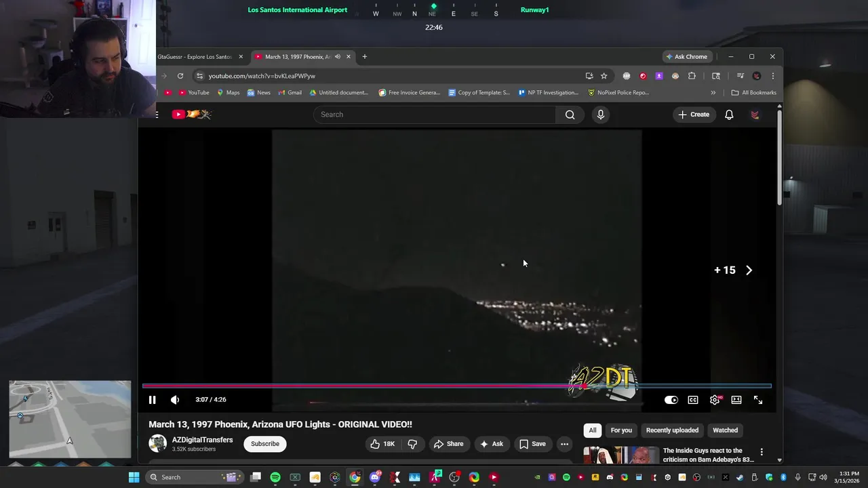Open AZDigitalTransfers channel name link
The height and width of the screenshot is (488, 868).
click(202, 440)
